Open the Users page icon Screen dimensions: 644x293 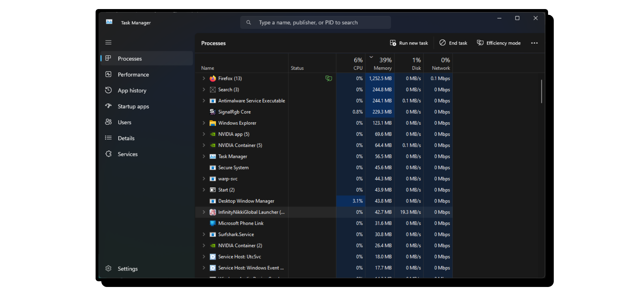click(108, 122)
